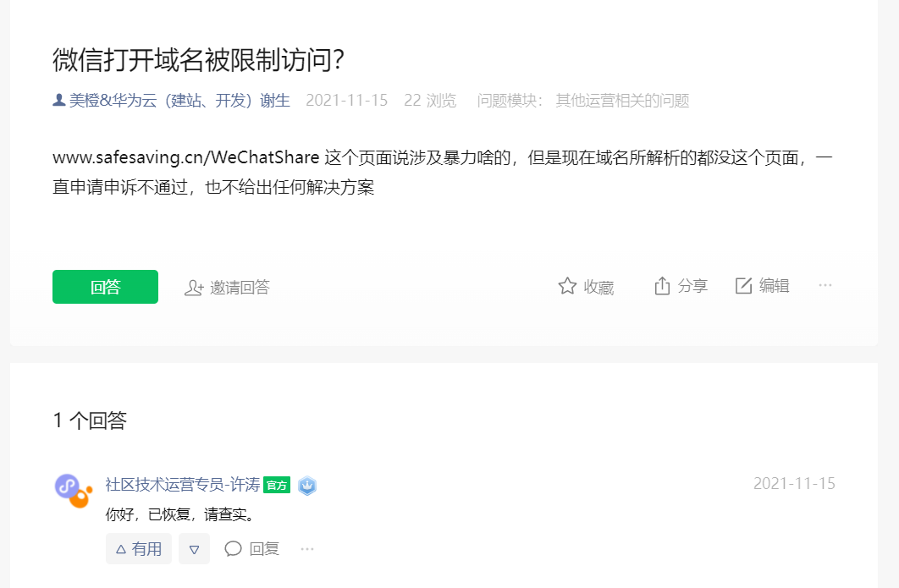Open the answer's more options ellipsis

pos(307,549)
